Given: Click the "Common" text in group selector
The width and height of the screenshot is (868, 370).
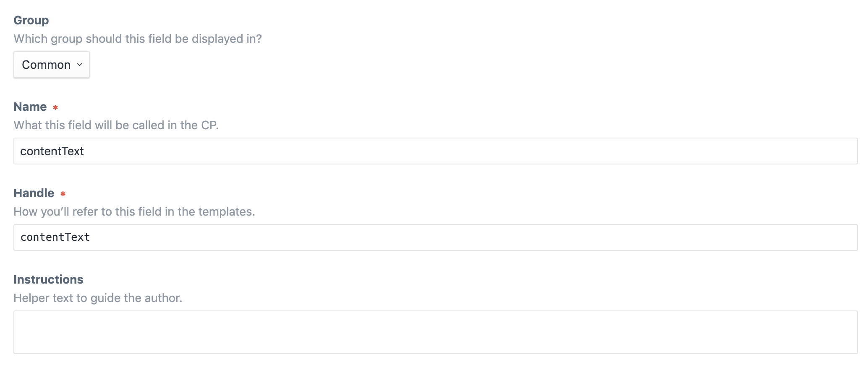Looking at the screenshot, I should (x=46, y=65).
